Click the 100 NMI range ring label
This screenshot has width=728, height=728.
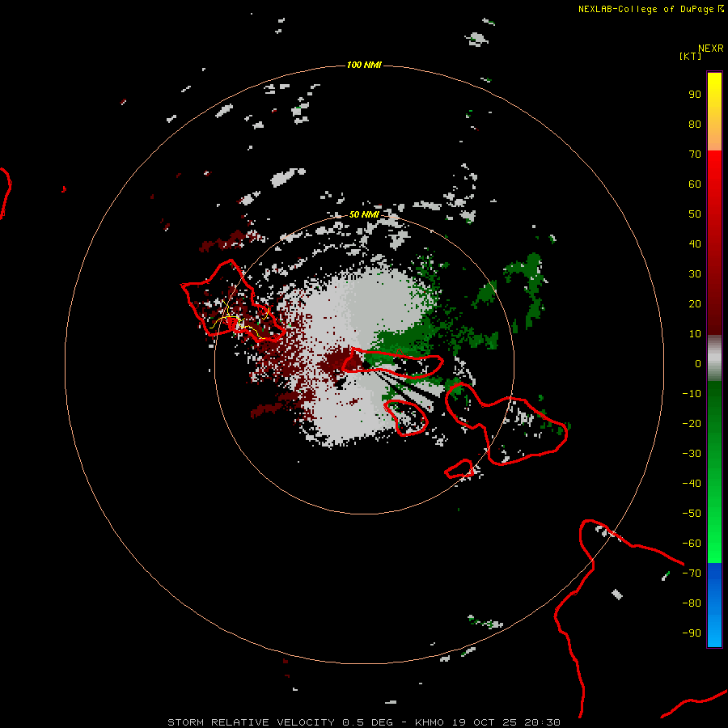(x=364, y=65)
